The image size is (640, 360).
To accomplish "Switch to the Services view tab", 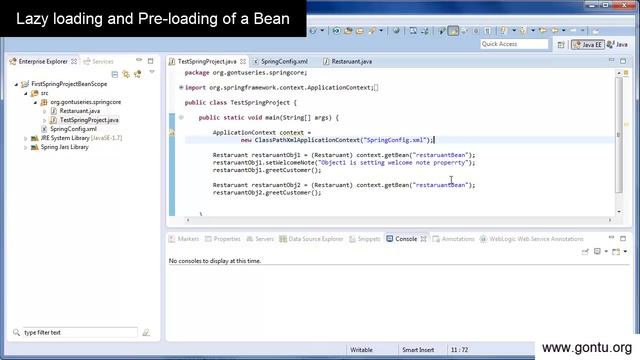I will pyautogui.click(x=98, y=62).
